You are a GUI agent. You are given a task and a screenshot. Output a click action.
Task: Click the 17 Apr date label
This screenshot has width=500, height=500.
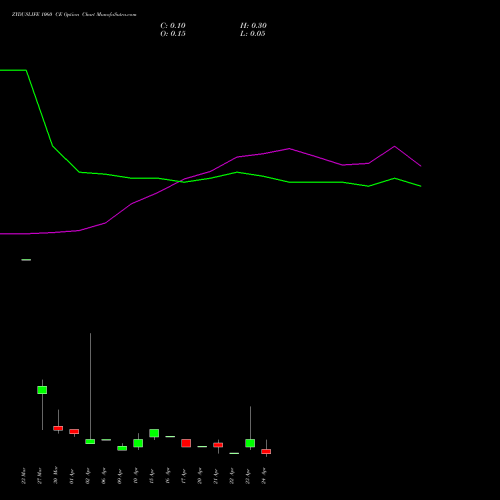click(x=184, y=476)
